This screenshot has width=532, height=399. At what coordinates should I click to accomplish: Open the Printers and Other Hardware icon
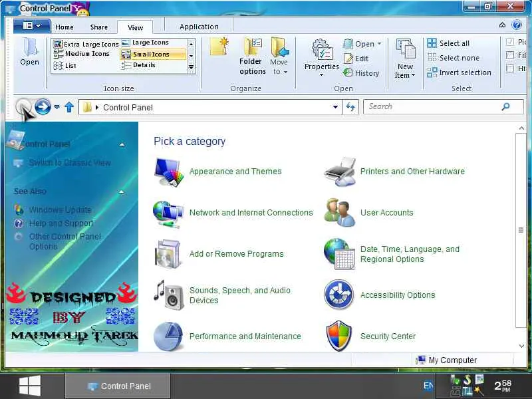(x=340, y=172)
